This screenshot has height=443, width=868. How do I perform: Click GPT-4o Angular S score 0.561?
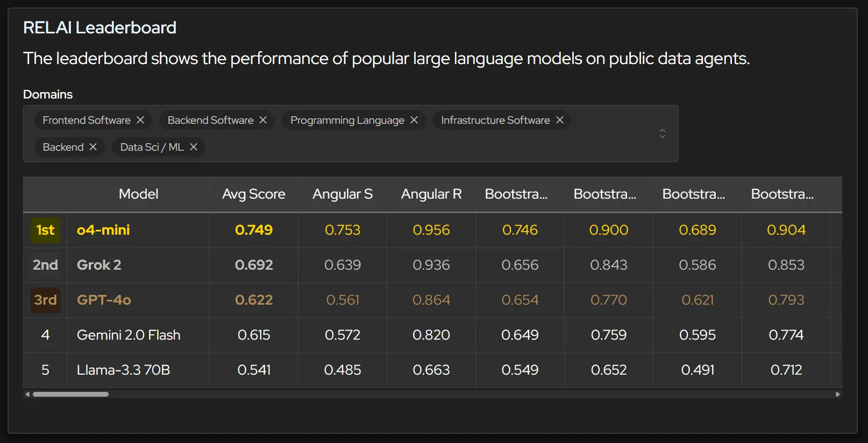[343, 300]
